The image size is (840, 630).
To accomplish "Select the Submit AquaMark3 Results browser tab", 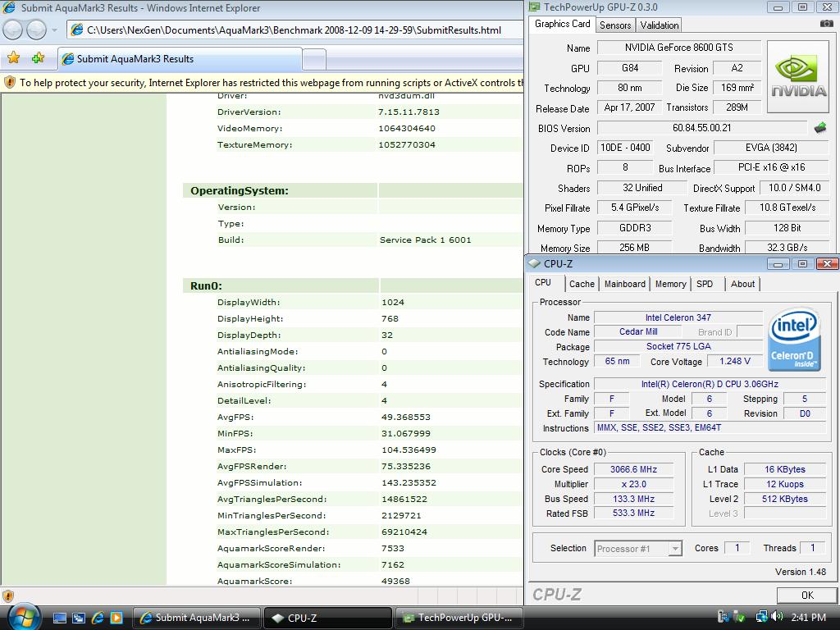I will (180, 59).
